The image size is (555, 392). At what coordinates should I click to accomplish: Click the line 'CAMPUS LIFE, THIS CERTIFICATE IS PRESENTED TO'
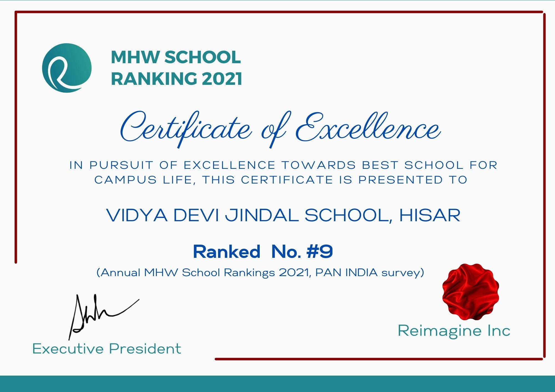coord(281,180)
